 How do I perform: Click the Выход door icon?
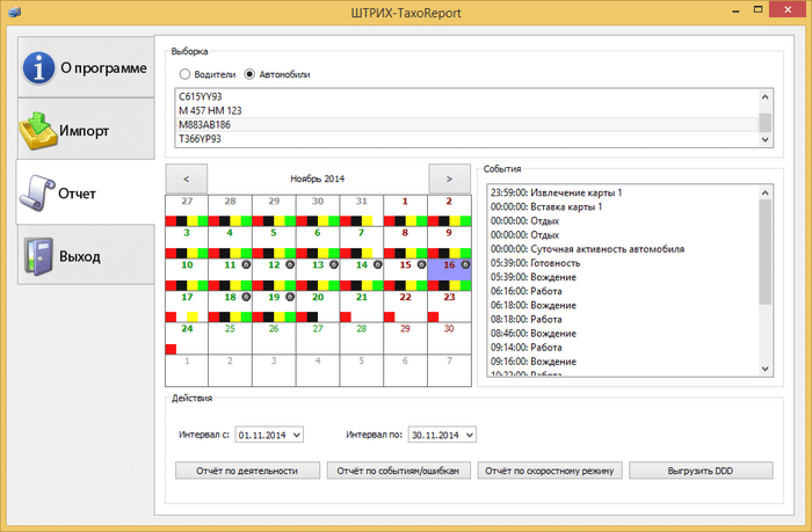[x=38, y=256]
